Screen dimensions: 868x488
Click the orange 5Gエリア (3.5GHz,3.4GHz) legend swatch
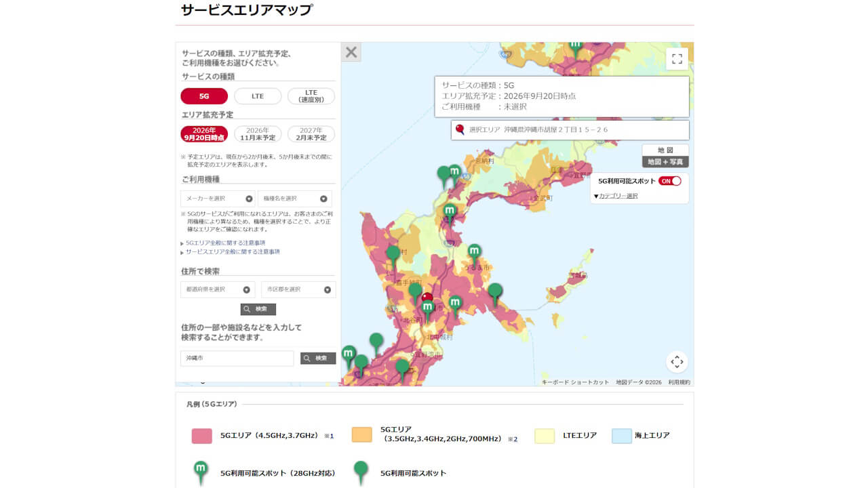pyautogui.click(x=362, y=435)
